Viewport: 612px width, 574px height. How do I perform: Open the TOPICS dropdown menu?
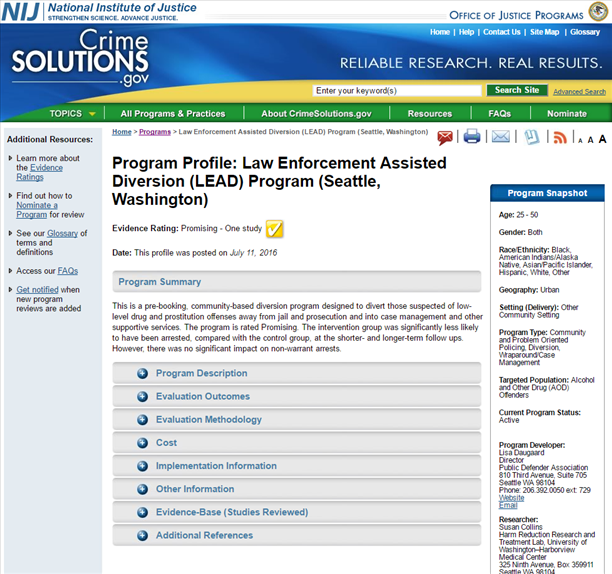(72, 114)
